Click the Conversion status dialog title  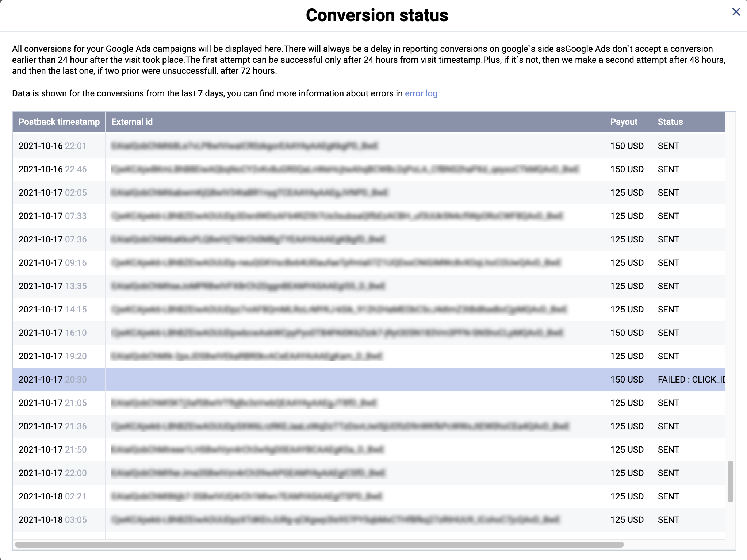[x=376, y=15]
